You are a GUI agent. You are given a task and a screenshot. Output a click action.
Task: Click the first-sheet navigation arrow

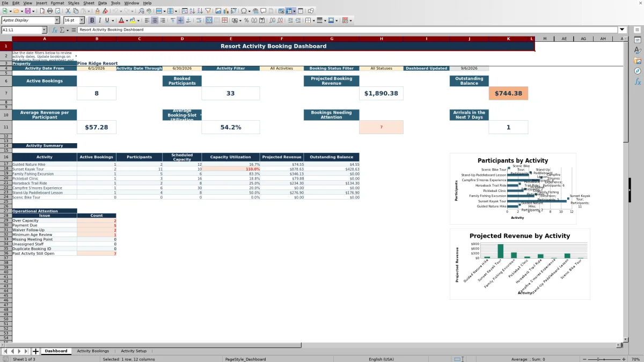(5, 351)
